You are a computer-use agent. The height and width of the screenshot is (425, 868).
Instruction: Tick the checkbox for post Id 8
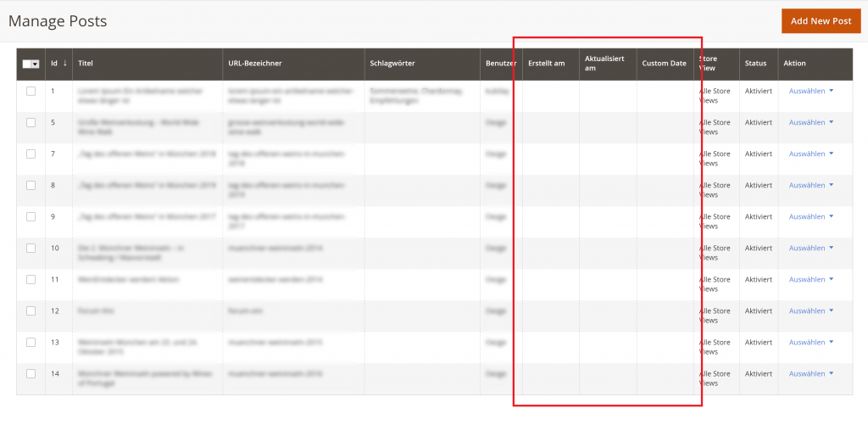click(x=31, y=185)
